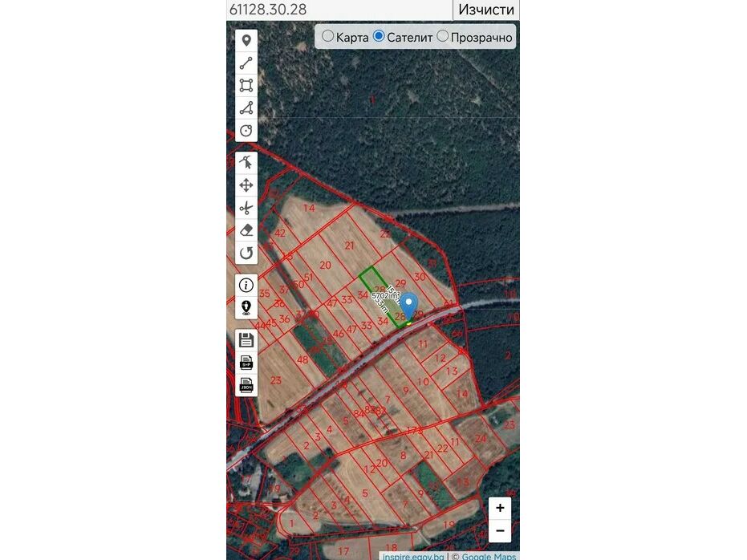
Task: Choose the scissors cut tool
Action: click(246, 208)
